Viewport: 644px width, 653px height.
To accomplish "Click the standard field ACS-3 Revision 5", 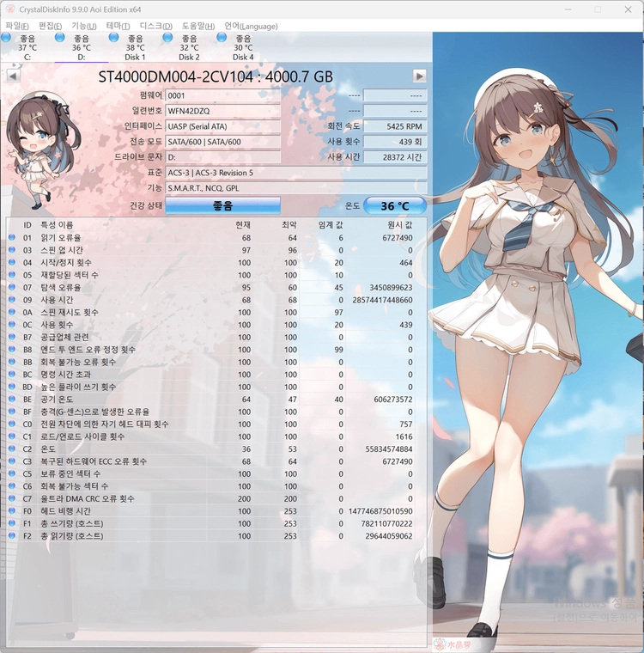I will coord(296,173).
